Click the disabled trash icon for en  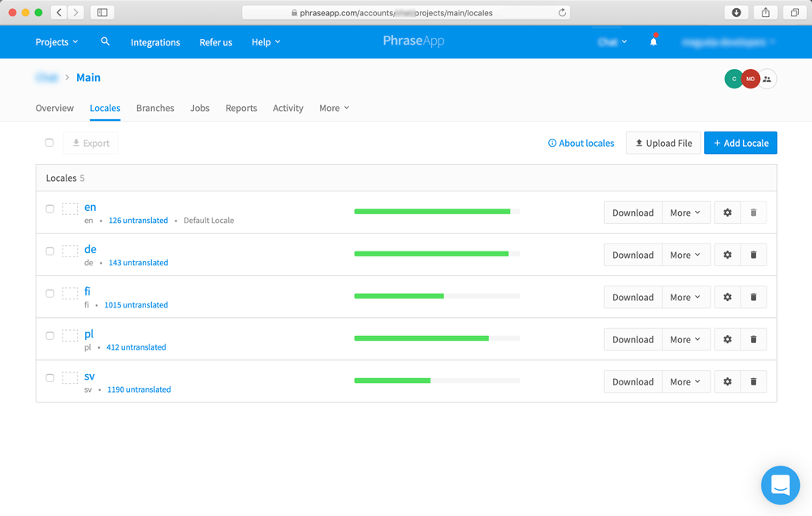754,213
